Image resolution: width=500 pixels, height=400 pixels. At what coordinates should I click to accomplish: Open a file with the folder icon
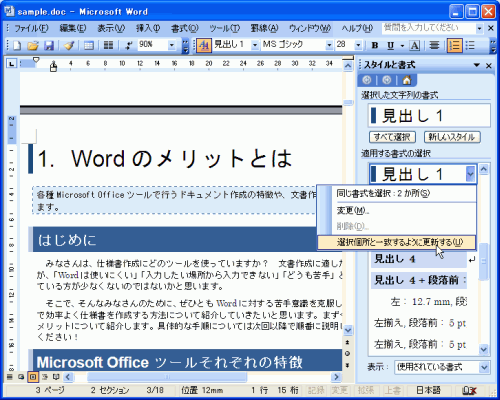point(33,45)
